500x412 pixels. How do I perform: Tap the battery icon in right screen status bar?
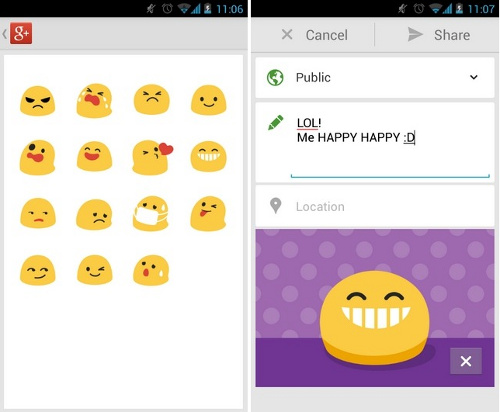click(x=459, y=9)
